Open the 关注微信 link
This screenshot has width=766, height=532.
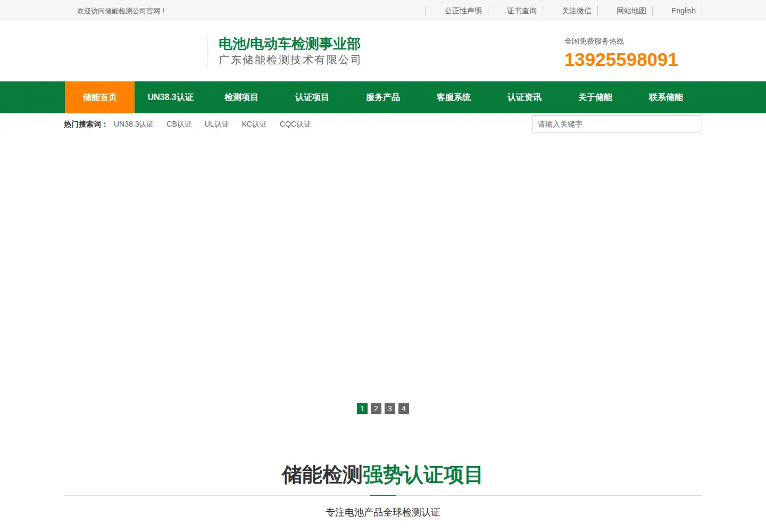tap(576, 11)
